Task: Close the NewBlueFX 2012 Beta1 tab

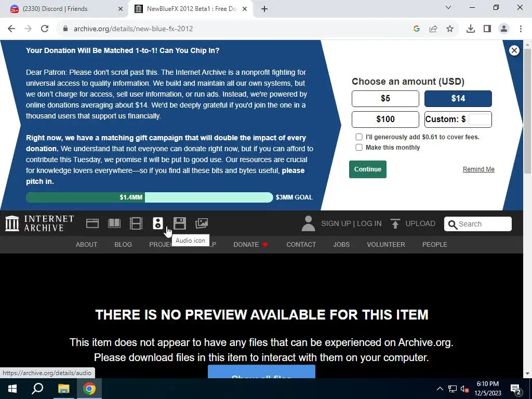Action: [245, 9]
